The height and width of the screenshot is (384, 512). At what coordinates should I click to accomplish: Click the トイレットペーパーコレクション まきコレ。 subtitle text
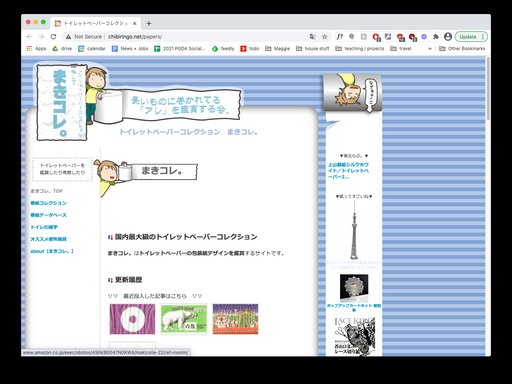[189, 132]
